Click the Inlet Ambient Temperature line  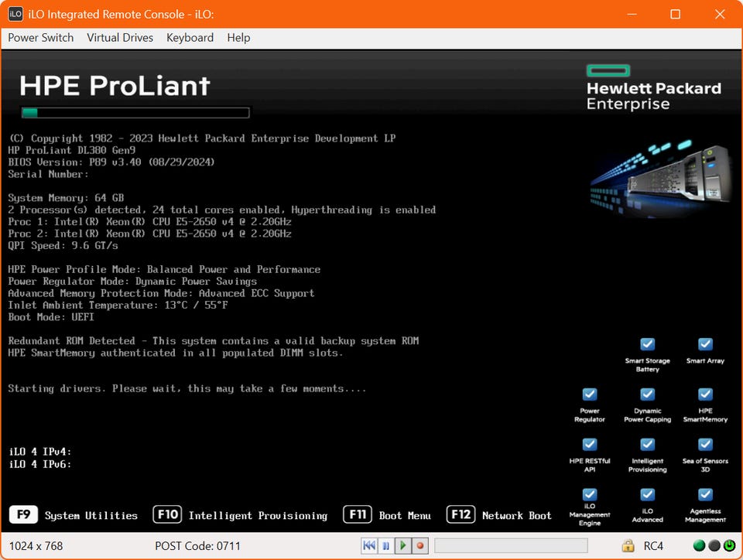118,305
